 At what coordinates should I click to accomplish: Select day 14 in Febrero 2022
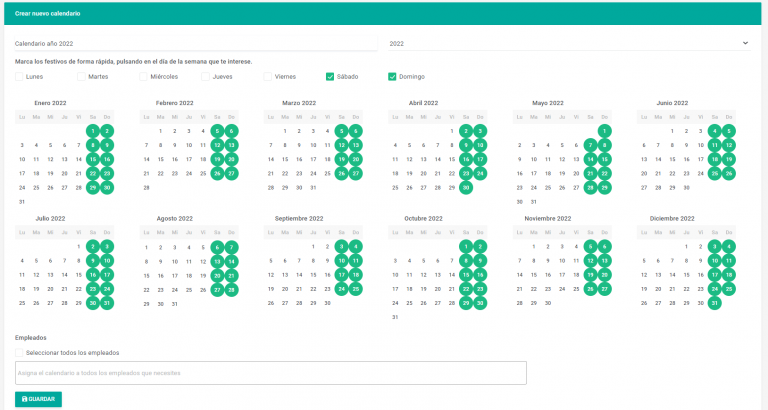tap(146, 159)
